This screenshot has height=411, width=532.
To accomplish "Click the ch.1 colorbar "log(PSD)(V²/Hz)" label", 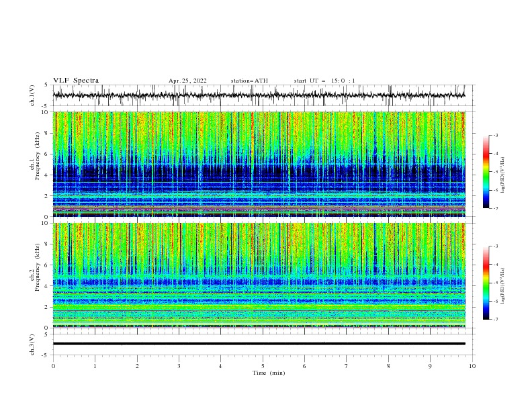I will 503,175.
